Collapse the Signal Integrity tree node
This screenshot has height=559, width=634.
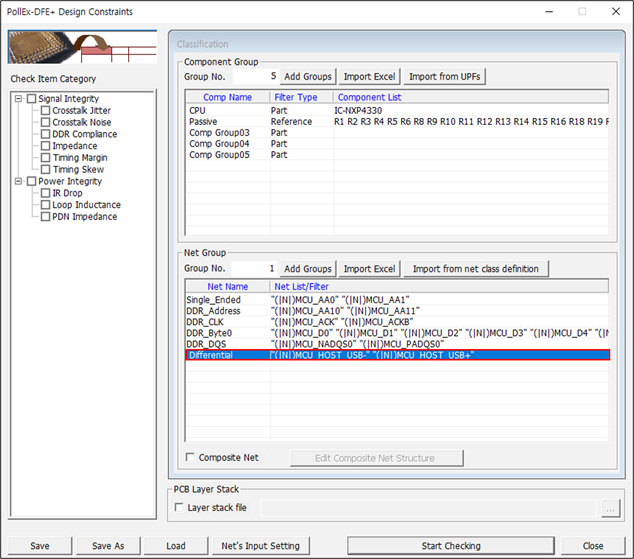pyautogui.click(x=18, y=99)
